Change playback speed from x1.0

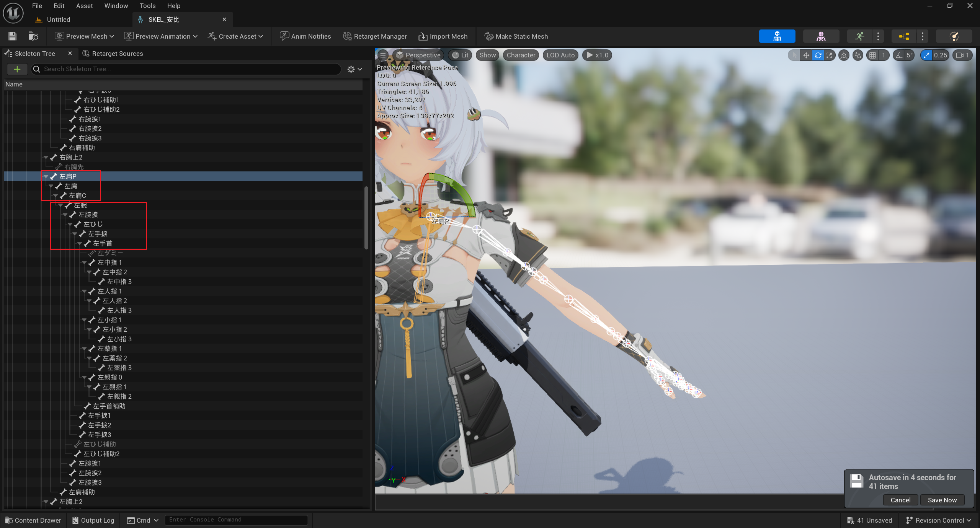(x=597, y=55)
